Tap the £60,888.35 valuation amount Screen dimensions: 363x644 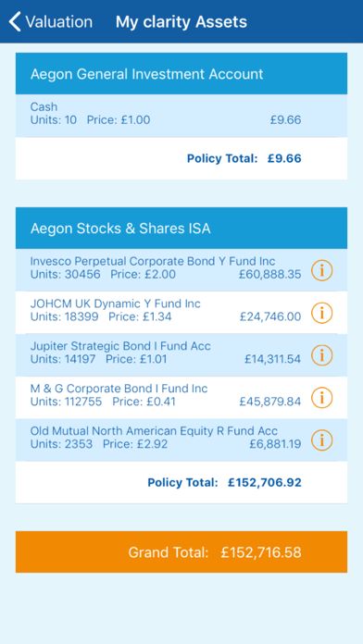(x=270, y=275)
